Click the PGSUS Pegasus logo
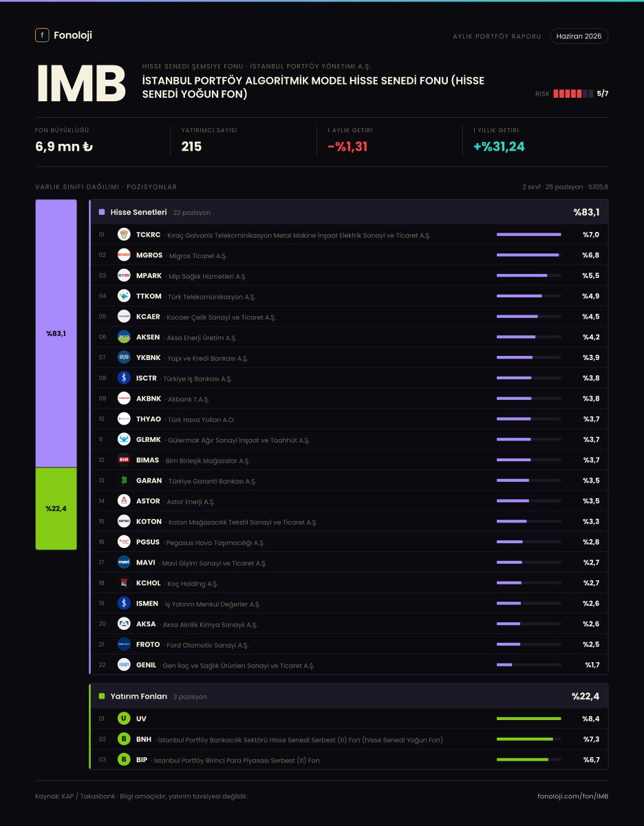The height and width of the screenshot is (826, 644). pos(124,542)
